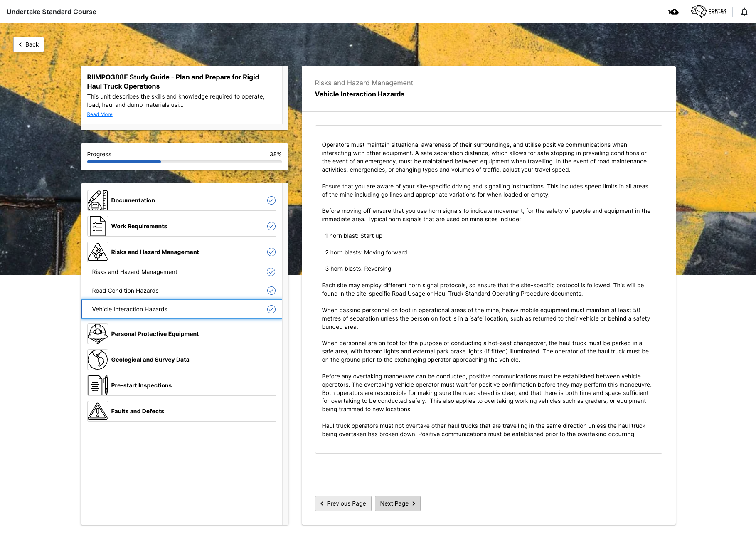The width and height of the screenshot is (756, 538).
Task: Collapse the Risks and Hazard Management section
Action: pos(182,252)
